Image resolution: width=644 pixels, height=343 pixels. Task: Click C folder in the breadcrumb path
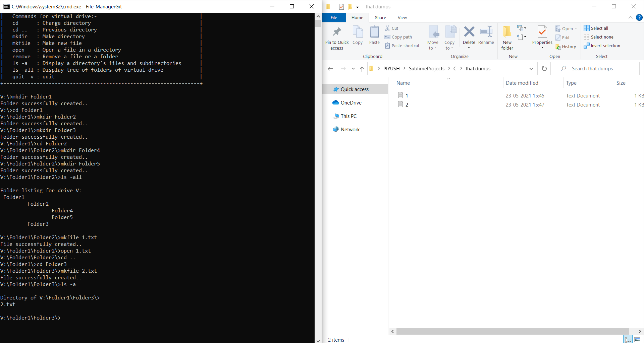coord(455,69)
